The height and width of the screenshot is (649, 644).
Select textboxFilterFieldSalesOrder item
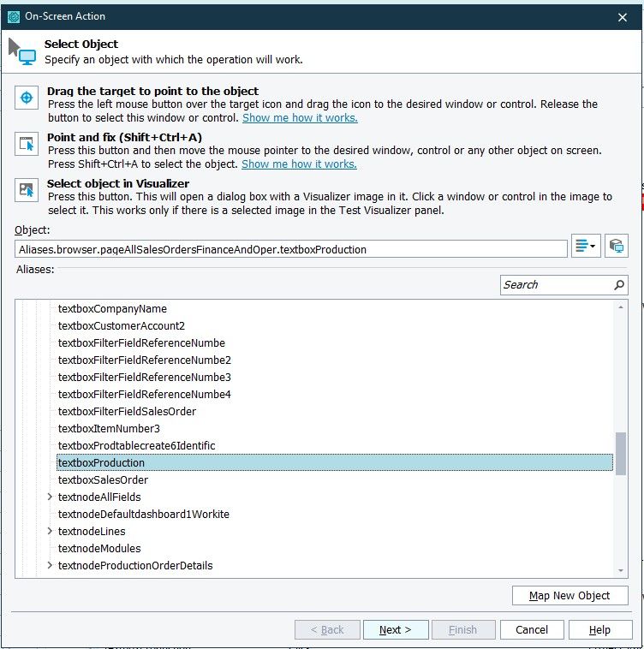tap(127, 412)
